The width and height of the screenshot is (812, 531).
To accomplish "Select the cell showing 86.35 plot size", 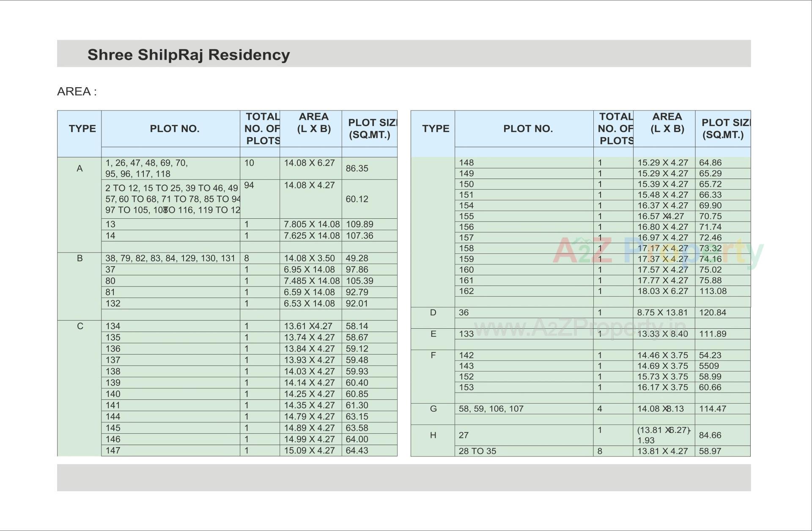I will point(357,168).
